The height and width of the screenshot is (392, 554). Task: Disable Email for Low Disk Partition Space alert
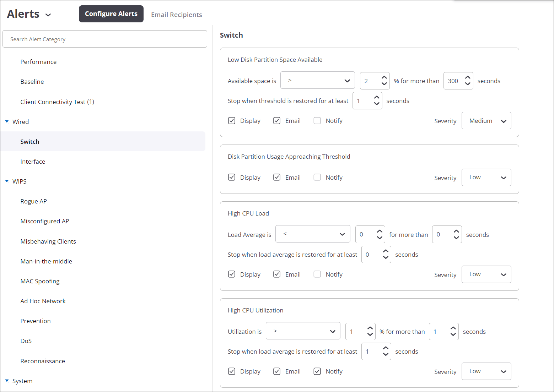[x=277, y=120]
